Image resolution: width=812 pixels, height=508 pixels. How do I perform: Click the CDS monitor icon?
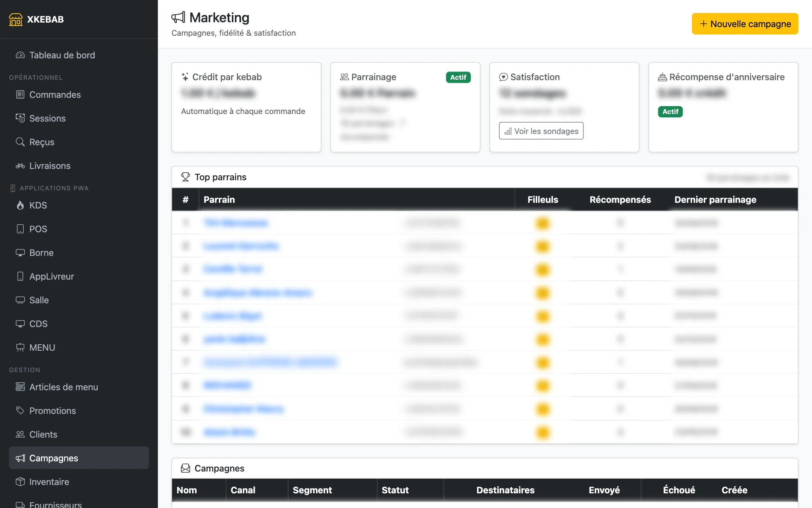pyautogui.click(x=20, y=324)
